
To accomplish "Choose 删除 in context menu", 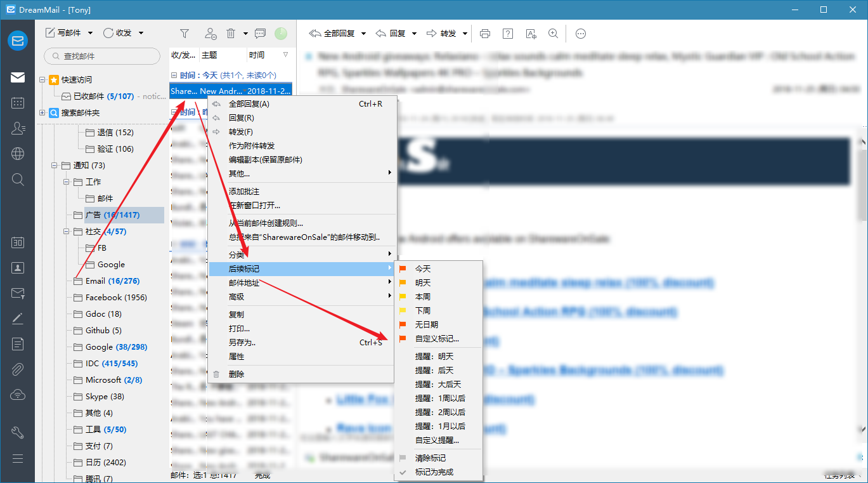I will tap(302, 374).
